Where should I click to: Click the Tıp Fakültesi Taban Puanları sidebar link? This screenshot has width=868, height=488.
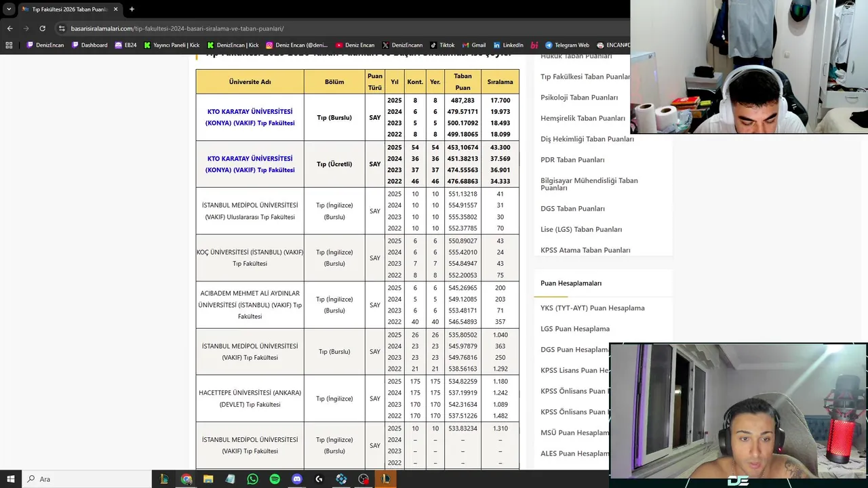point(586,77)
